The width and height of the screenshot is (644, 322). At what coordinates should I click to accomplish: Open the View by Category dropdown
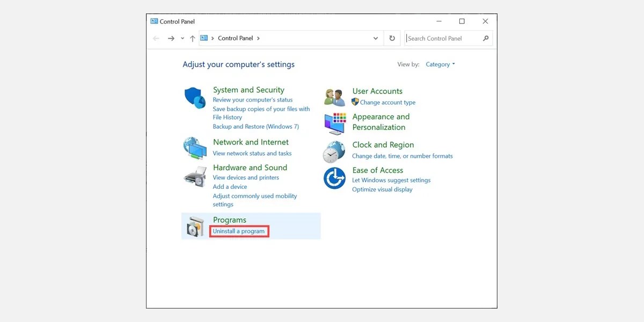(440, 64)
